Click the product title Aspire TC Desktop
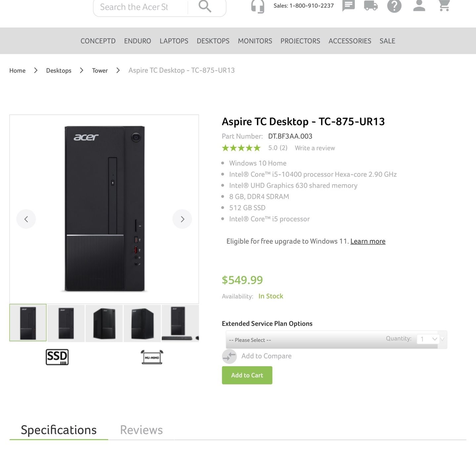476x476 pixels. pyautogui.click(x=303, y=121)
